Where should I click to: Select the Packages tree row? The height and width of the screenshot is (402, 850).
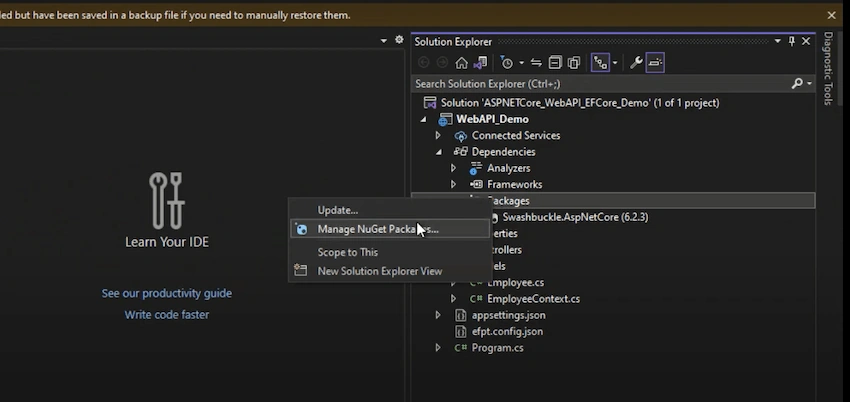tap(614, 200)
